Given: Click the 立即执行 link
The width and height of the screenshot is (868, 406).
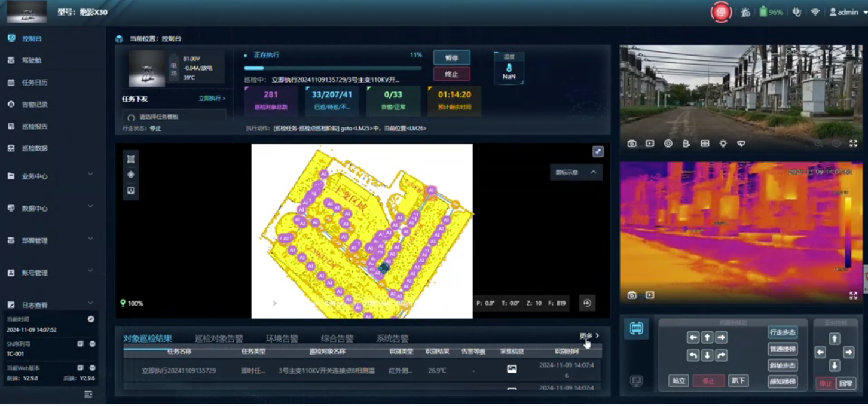Looking at the screenshot, I should (212, 99).
